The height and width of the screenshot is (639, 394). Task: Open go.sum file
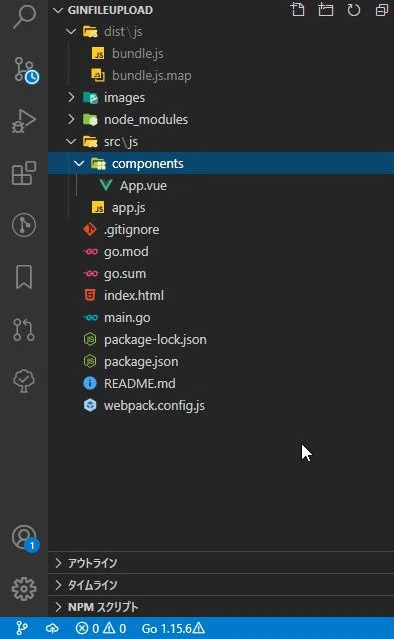point(221,273)
